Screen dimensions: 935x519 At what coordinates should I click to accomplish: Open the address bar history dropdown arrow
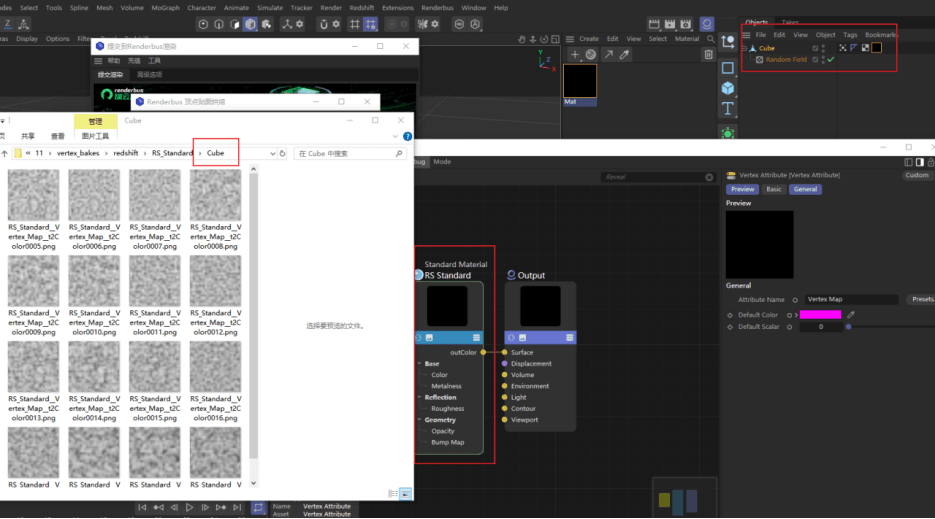(x=273, y=153)
